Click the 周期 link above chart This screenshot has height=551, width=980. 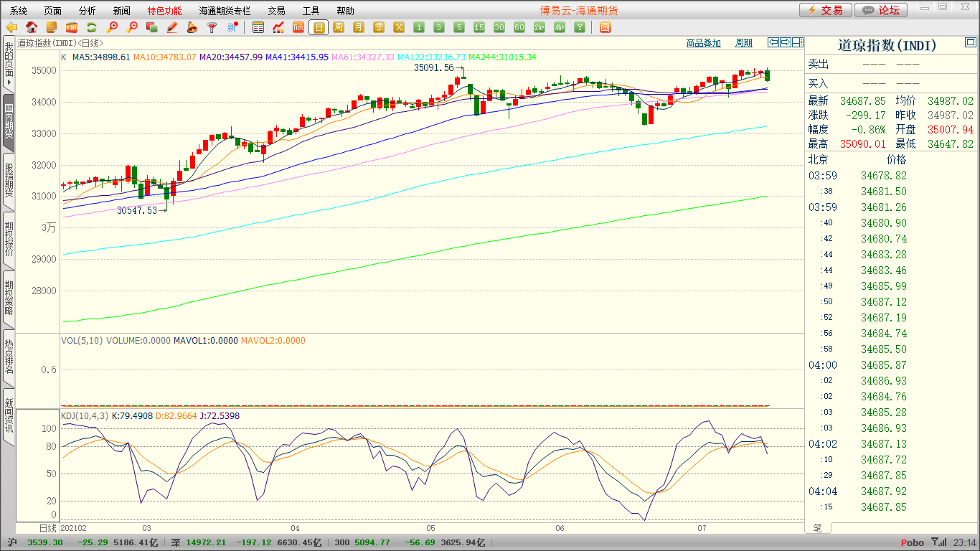point(744,43)
